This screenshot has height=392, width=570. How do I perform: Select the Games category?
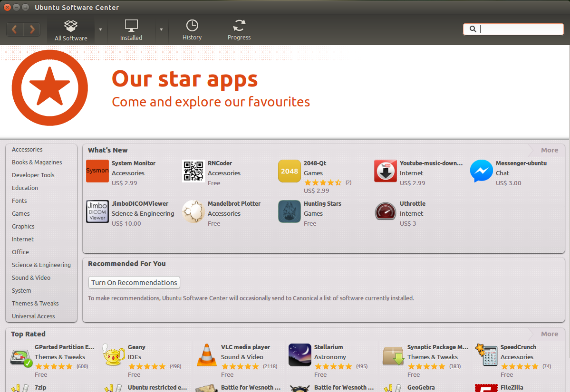pos(21,214)
